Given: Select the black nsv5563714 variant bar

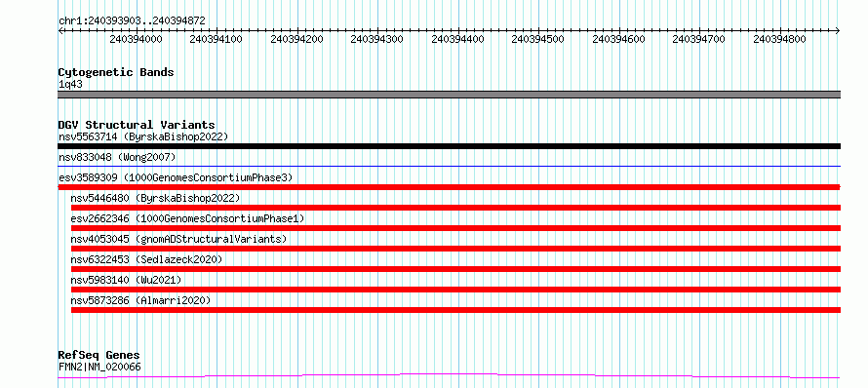Looking at the screenshot, I should pos(450,146).
